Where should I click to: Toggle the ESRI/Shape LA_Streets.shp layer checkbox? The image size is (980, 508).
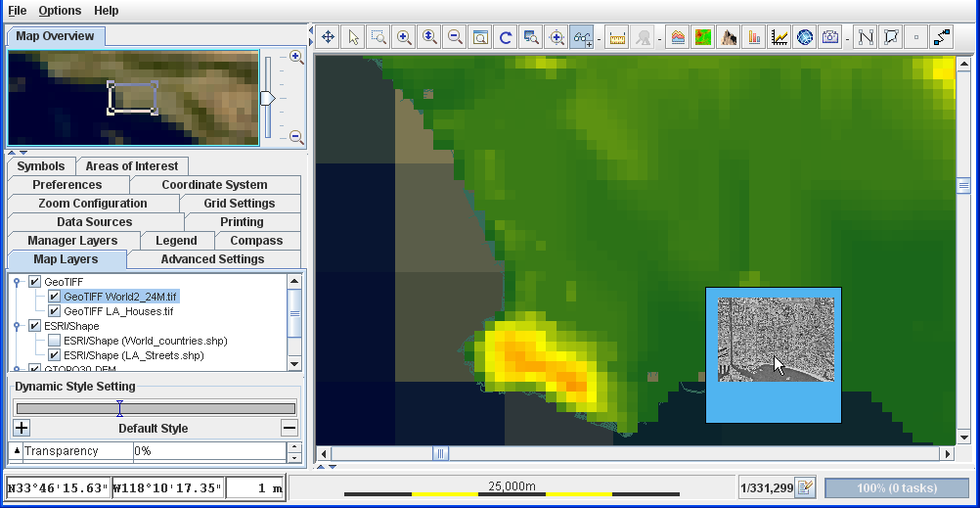[55, 355]
